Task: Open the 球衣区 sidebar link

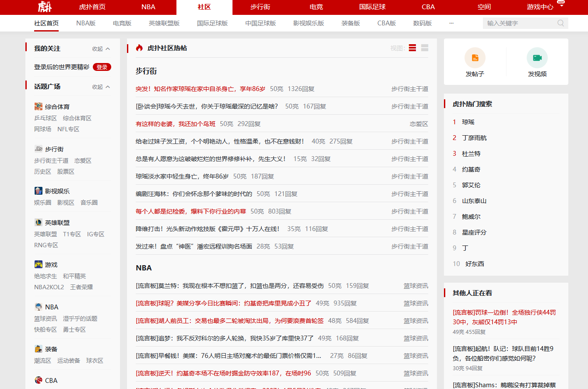Action: (95, 361)
